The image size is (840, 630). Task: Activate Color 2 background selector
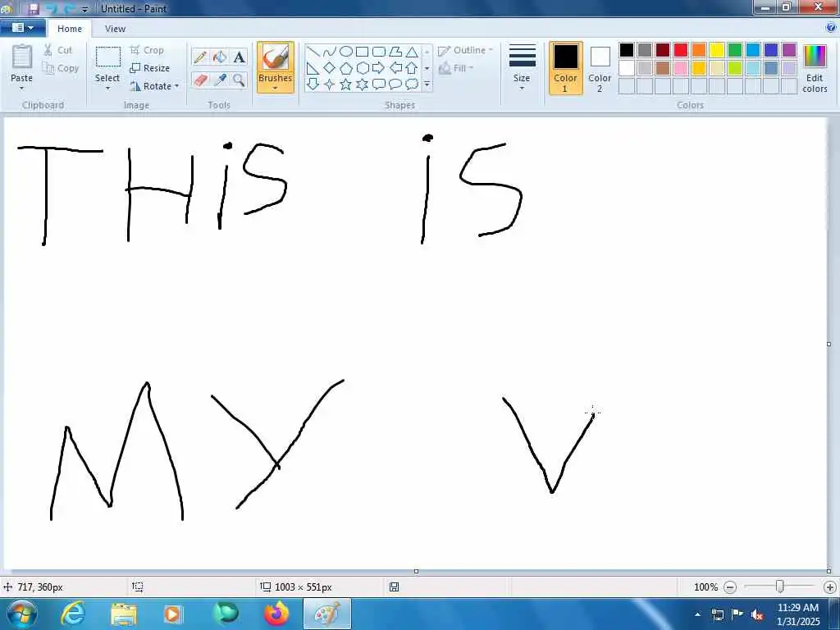coord(600,68)
